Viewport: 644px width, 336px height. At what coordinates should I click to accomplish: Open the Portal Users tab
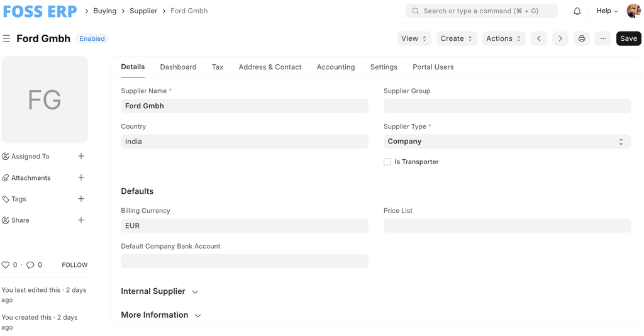click(x=433, y=67)
